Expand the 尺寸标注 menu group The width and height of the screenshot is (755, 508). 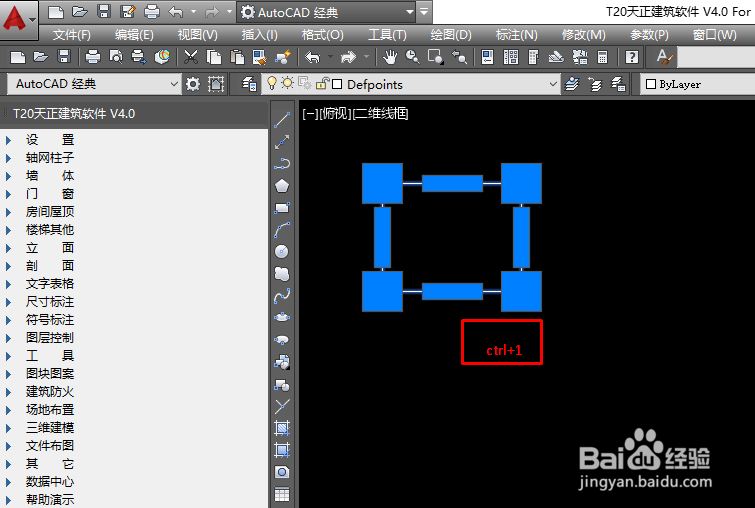tap(8, 302)
